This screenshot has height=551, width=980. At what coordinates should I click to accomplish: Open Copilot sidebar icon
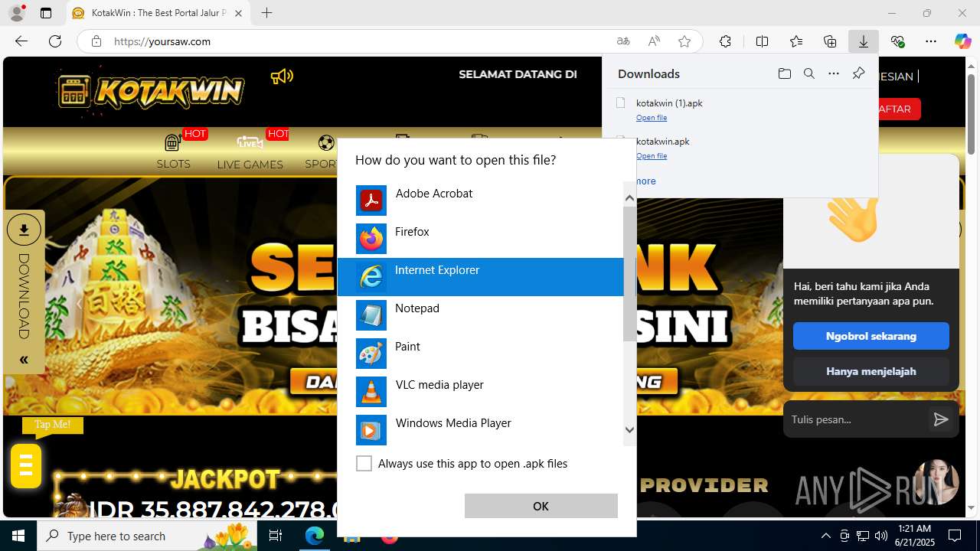963,41
